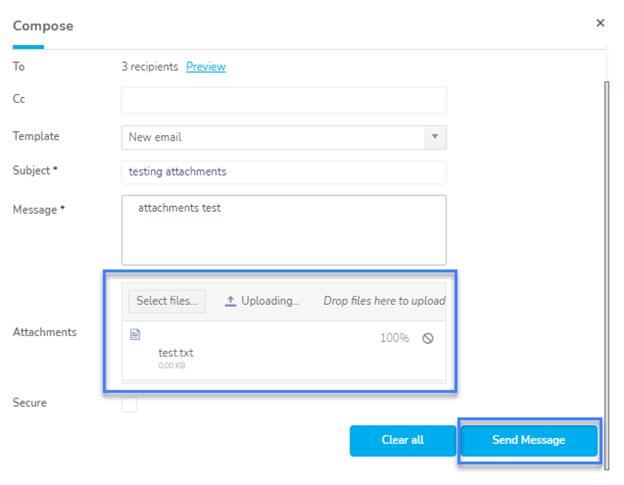Toggle the Secure checkbox
This screenshot has height=485, width=624.
(129, 404)
